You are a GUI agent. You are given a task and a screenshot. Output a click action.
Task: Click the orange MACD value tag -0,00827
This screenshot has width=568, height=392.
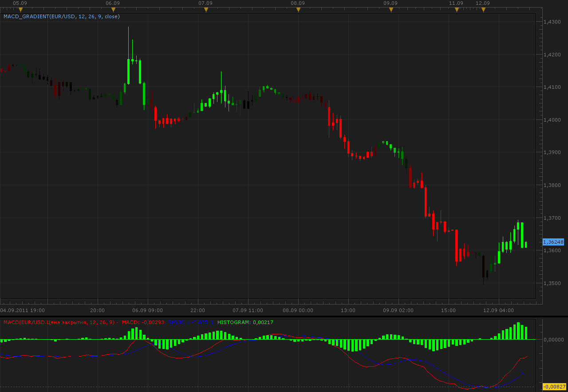pyautogui.click(x=554, y=387)
